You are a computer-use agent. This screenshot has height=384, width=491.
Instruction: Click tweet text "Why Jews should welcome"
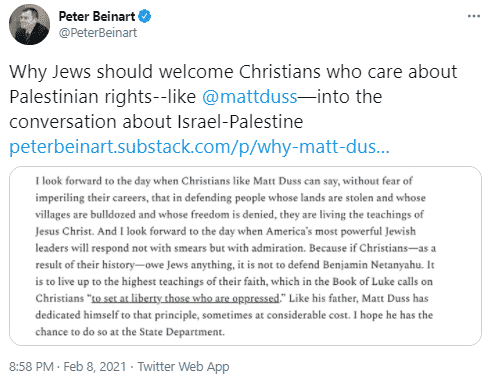(122, 72)
